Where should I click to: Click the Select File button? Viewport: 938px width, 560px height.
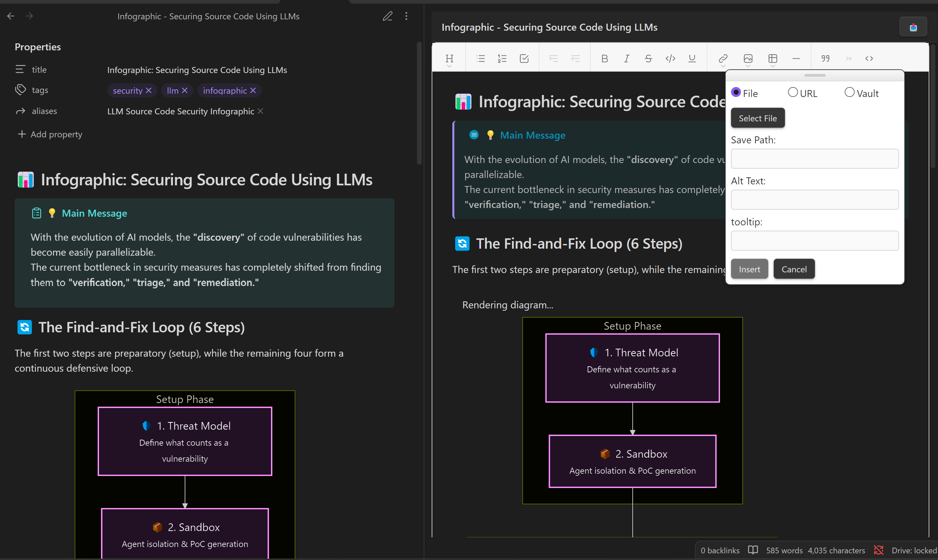point(758,118)
